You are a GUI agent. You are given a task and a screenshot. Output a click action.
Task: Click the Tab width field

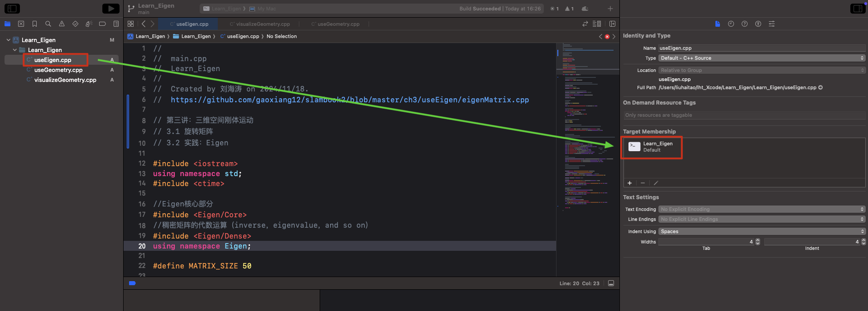coord(706,242)
